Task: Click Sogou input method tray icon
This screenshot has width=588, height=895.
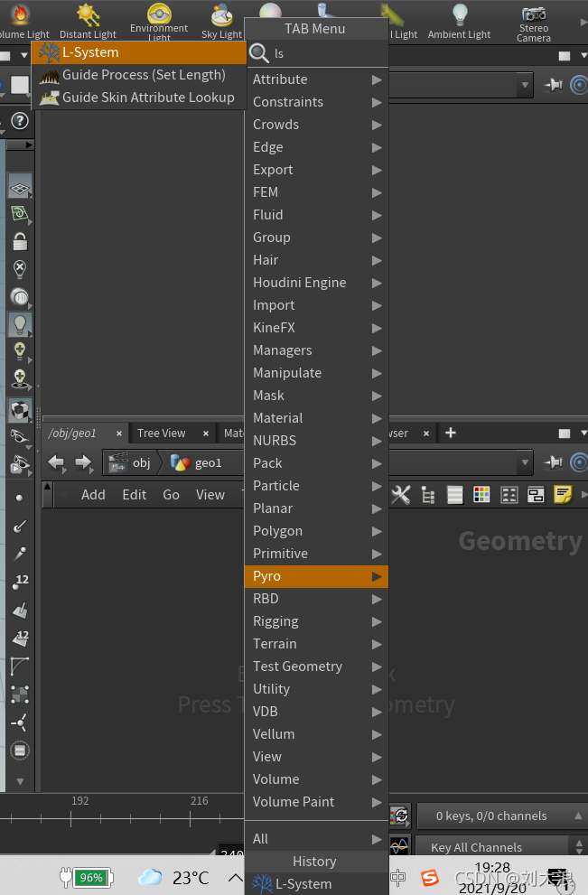Action: pyautogui.click(x=430, y=877)
